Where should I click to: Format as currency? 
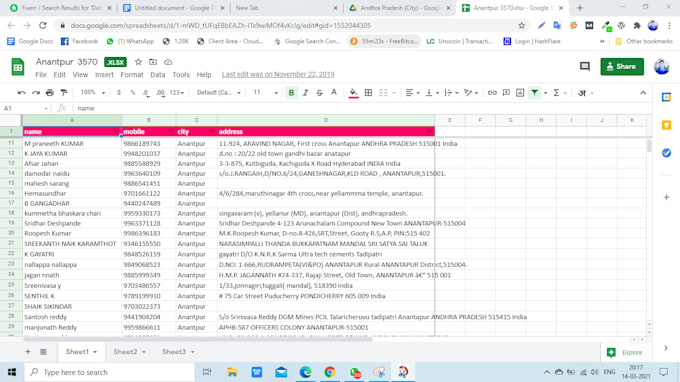(119, 93)
